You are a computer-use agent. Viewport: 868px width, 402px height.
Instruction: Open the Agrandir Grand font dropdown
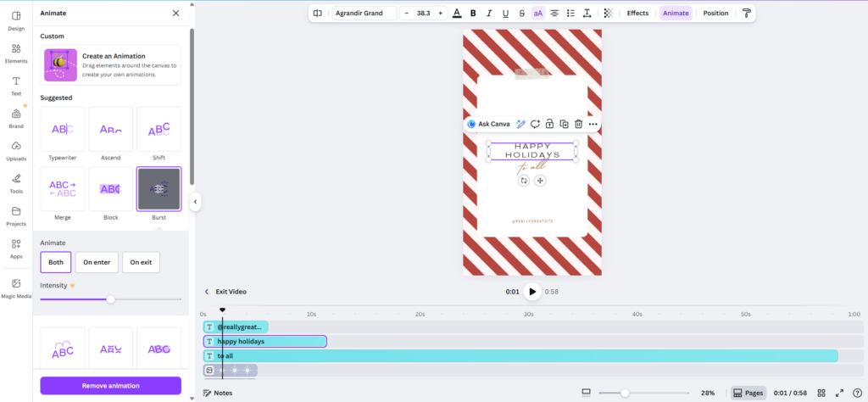(x=364, y=14)
